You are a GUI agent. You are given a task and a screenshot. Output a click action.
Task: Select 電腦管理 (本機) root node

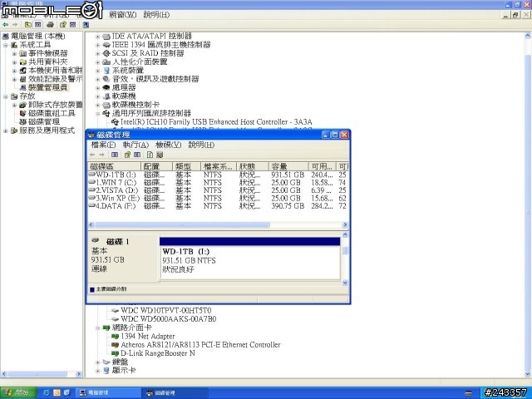(37, 36)
